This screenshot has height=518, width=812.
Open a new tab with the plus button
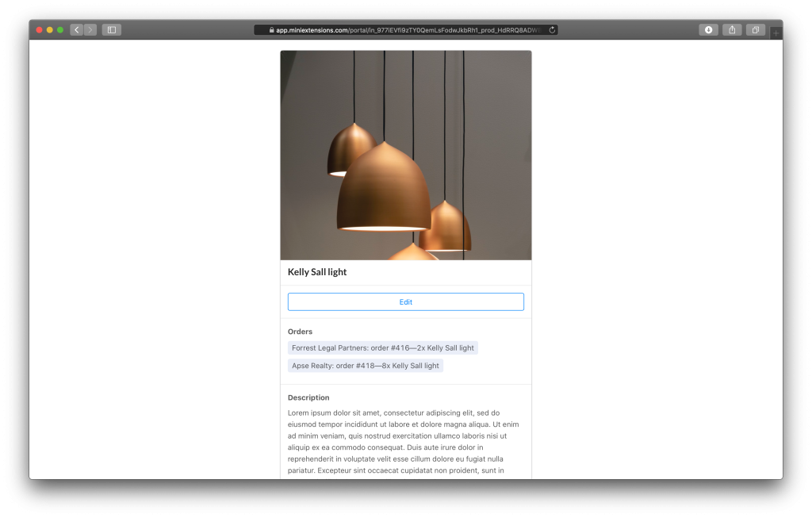coord(776,33)
